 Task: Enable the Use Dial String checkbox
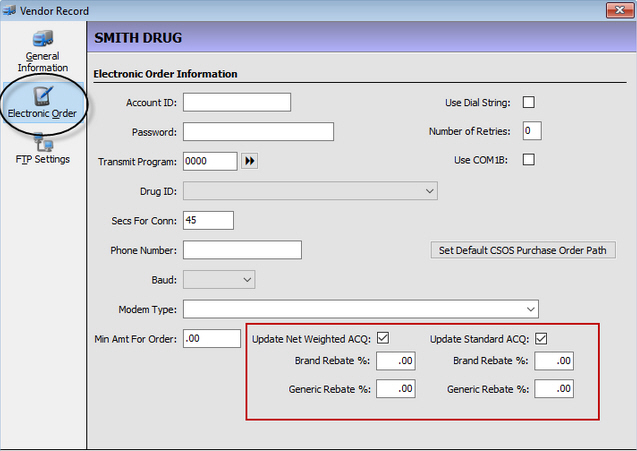[529, 102]
